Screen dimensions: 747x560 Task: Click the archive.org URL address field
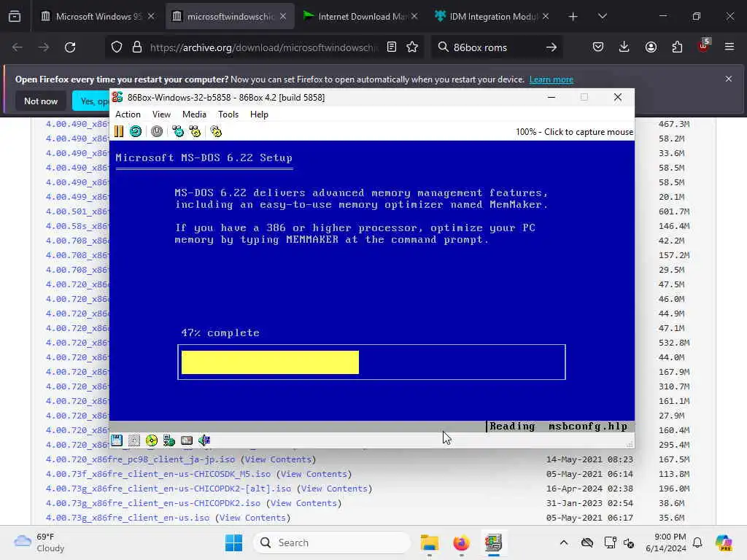pyautogui.click(x=264, y=47)
